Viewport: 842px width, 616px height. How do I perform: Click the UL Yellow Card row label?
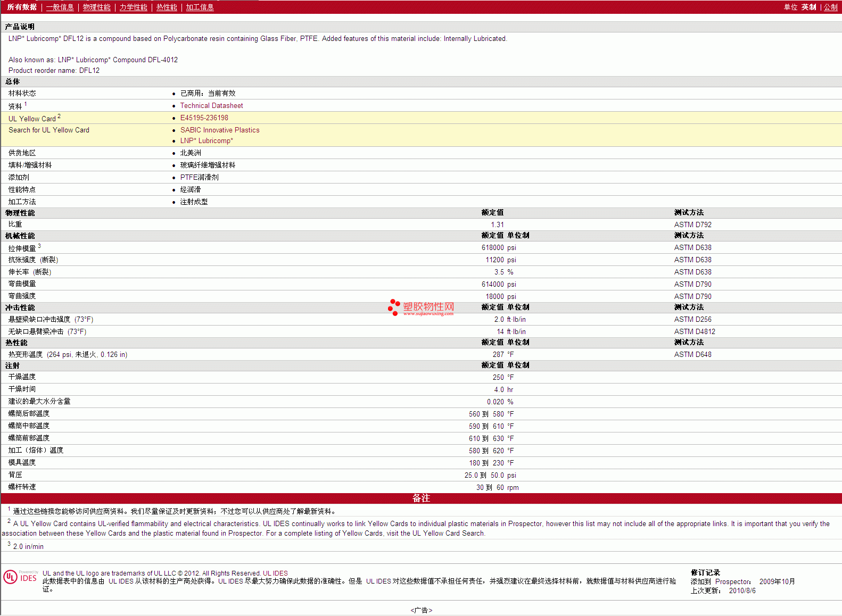[34, 118]
